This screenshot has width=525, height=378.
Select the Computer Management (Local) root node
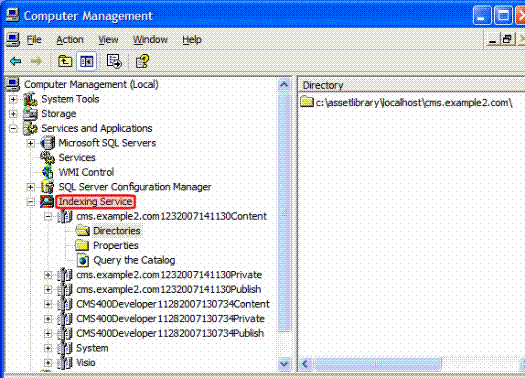(91, 84)
